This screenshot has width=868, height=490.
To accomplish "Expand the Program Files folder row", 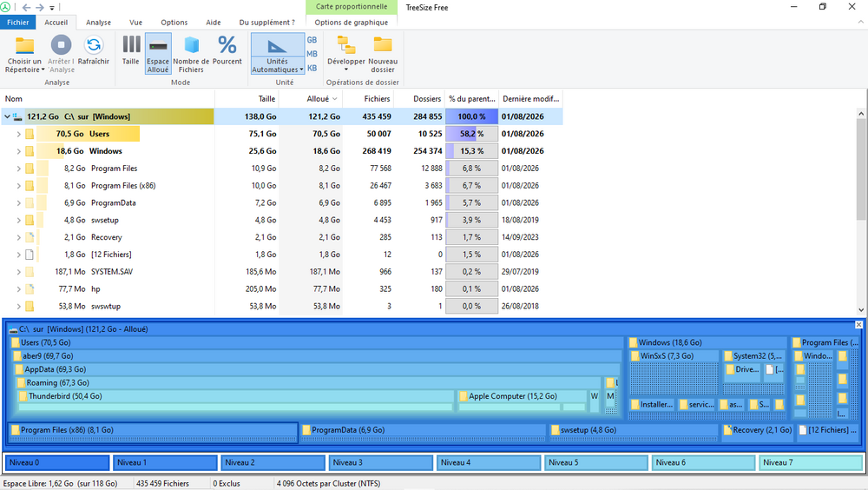I will (x=19, y=168).
